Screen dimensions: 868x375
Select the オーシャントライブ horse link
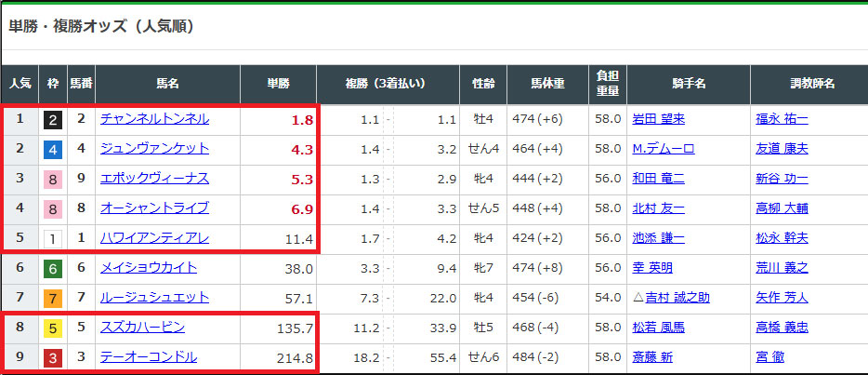tap(154, 208)
